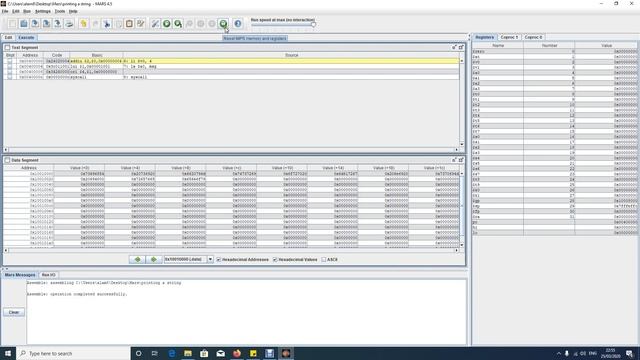Image resolution: width=640 pixels, height=360 pixels.
Task: Click the Clear messages button
Action: point(14,312)
